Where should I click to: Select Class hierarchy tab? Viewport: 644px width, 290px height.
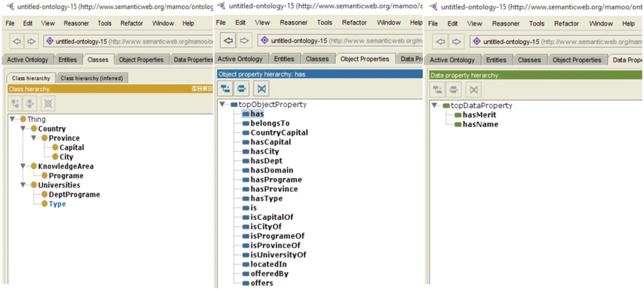click(31, 78)
